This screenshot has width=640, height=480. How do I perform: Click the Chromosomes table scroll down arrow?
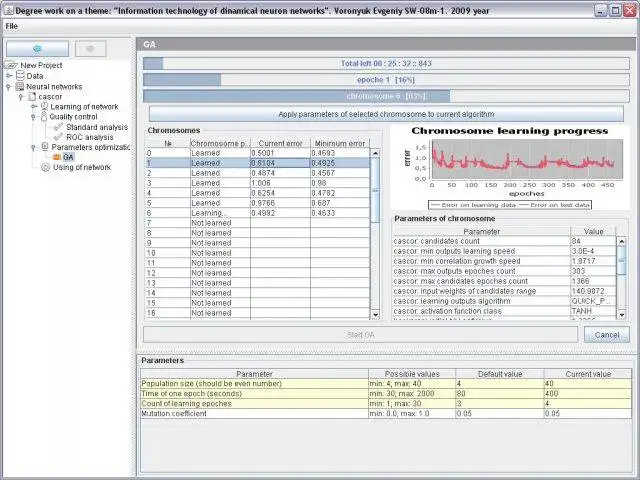pos(375,314)
